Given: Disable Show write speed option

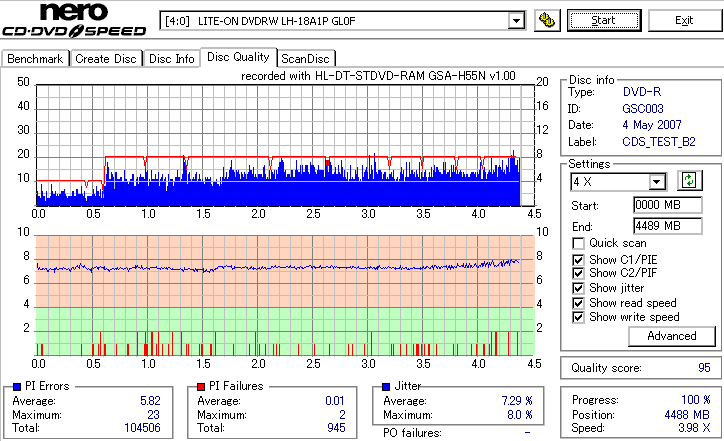Looking at the screenshot, I should click(x=578, y=317).
